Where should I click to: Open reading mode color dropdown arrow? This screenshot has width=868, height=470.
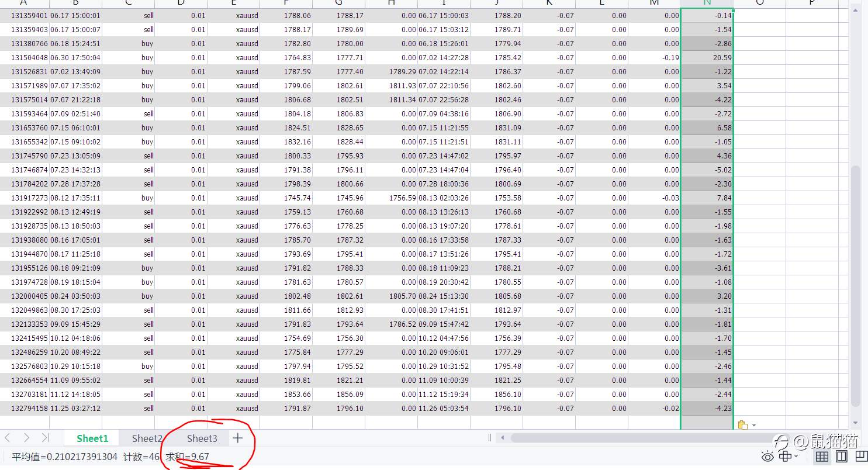coord(797,457)
